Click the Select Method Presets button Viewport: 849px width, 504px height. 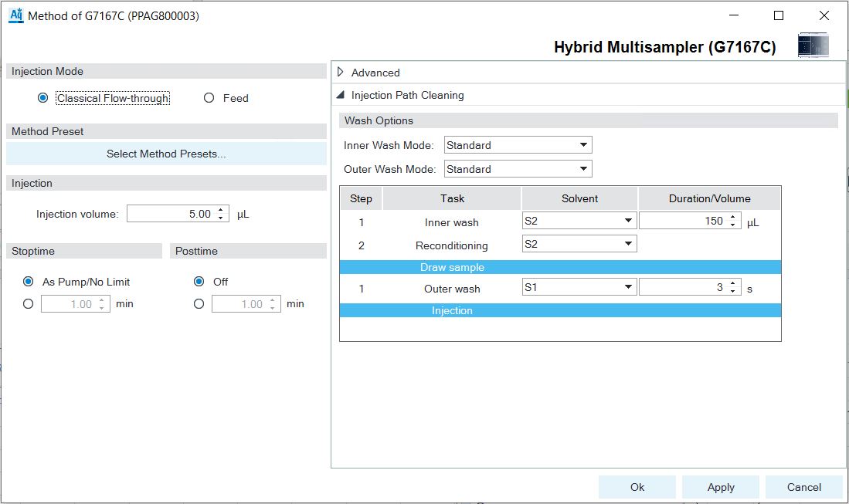(166, 154)
